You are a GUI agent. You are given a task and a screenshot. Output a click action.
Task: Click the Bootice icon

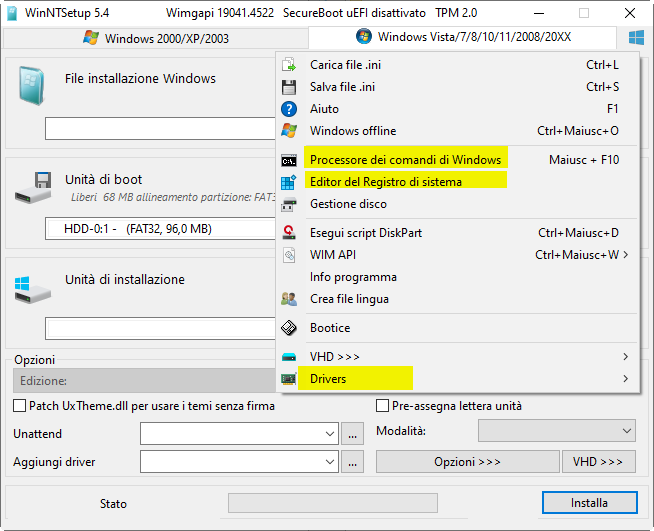point(290,328)
